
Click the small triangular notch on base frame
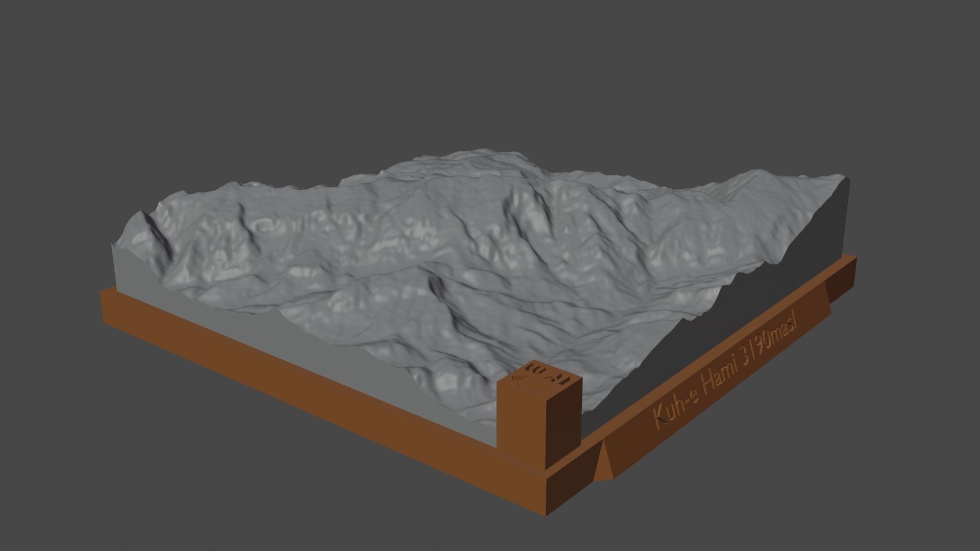603,461
